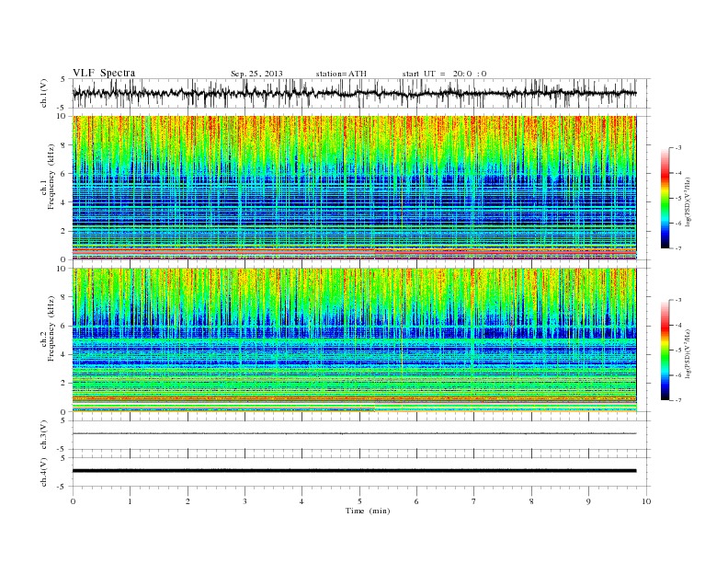728x563 pixels.
Task: Click the "10" tick on the time axis
Action: (x=646, y=501)
